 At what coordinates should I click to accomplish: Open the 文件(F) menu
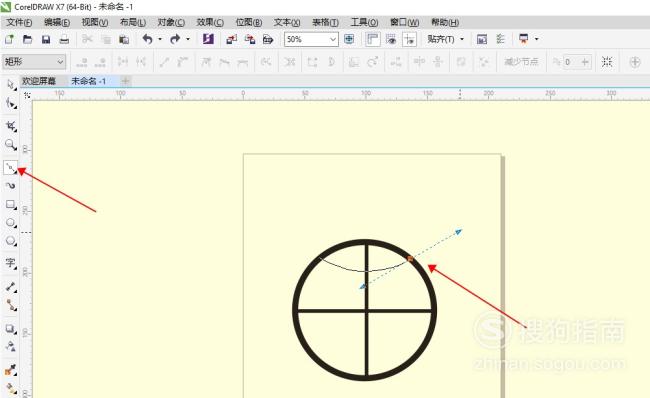click(19, 22)
